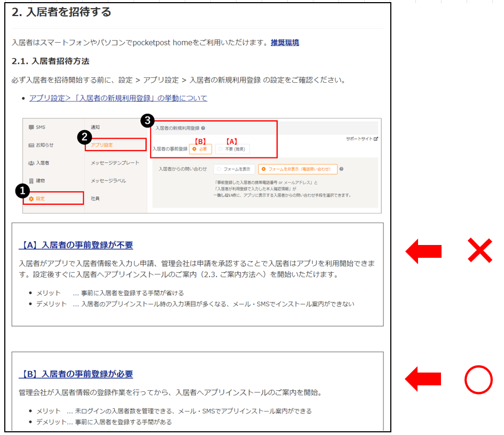Click the 入居者 people icon in sidebar
Screen dimensions: 504x435
31,163
